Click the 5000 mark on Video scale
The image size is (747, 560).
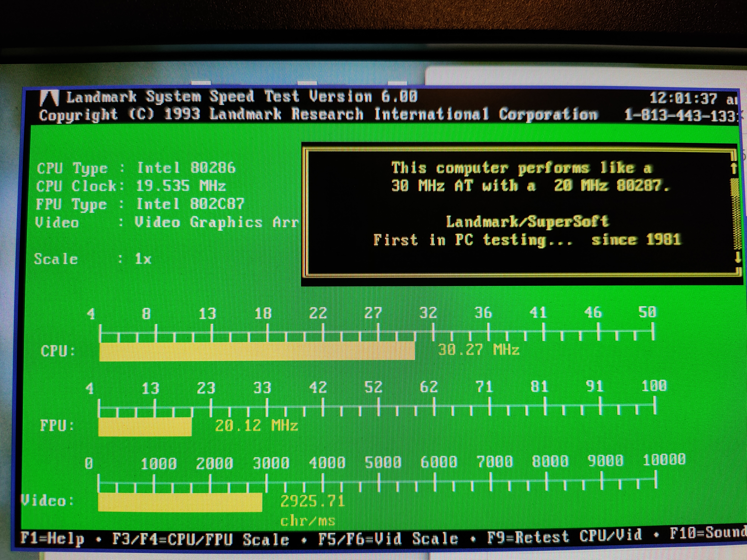coord(383,462)
